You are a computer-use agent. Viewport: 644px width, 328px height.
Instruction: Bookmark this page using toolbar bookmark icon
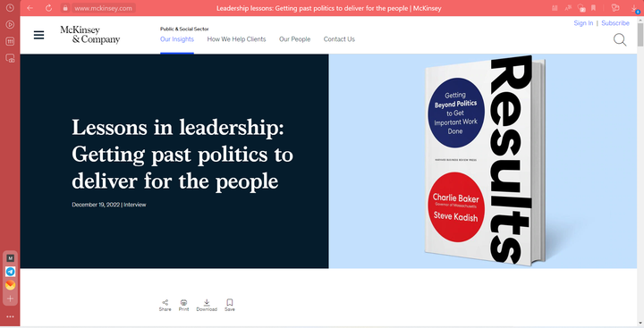[x=594, y=8]
